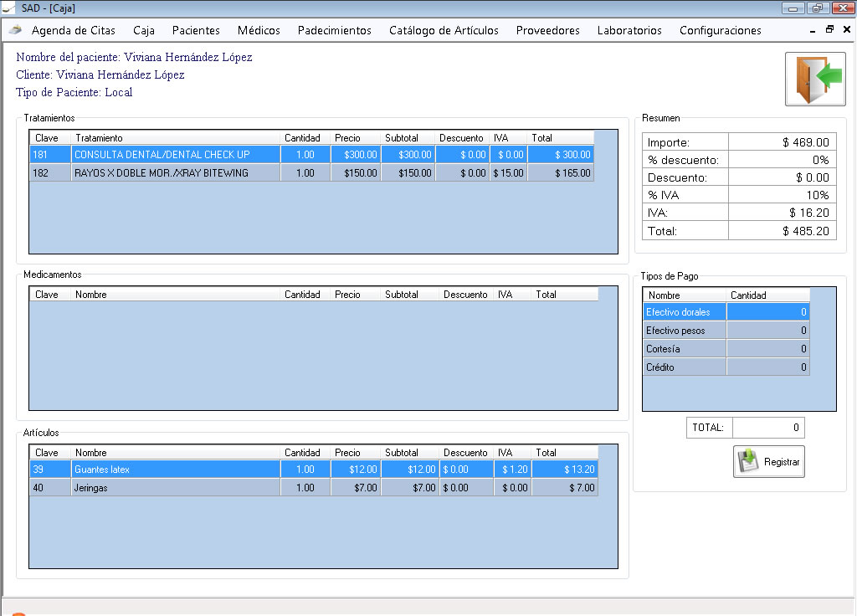Click the $7.00 total for Jeringas
Viewport: 857px width, 616px height.
[x=565, y=488]
